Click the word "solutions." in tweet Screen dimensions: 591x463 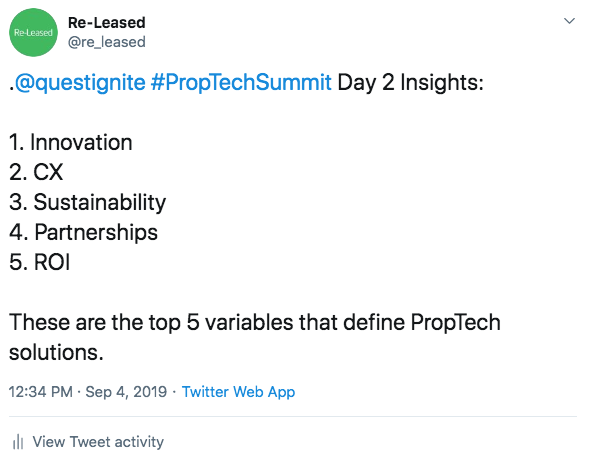click(x=56, y=353)
